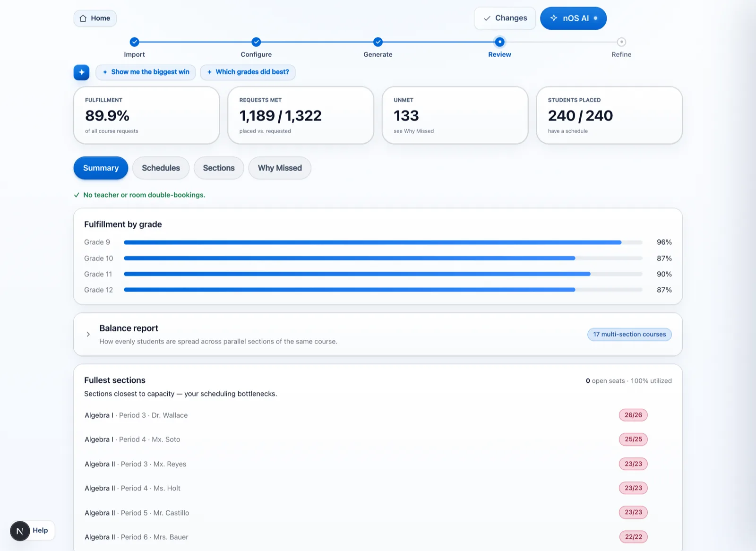This screenshot has width=756, height=551.
Task: Click the '17 multi-section courses' badge
Action: (629, 335)
